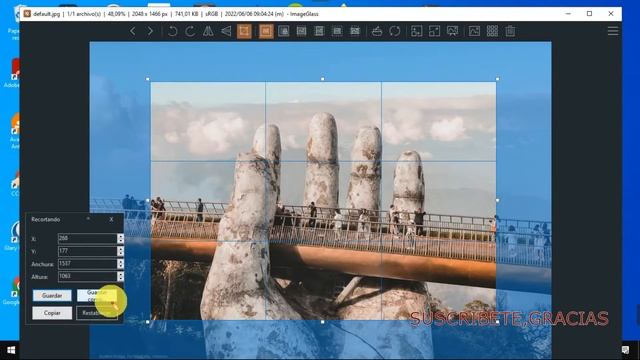The height and width of the screenshot is (360, 640).
Task: Rotate the image clockwise
Action: click(190, 31)
